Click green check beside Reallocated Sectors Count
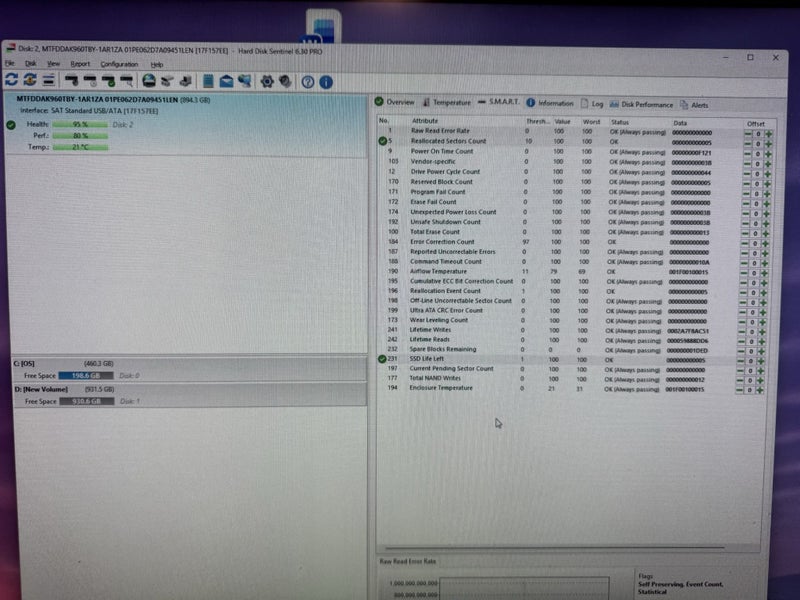Image resolution: width=800 pixels, height=600 pixels. (x=383, y=141)
